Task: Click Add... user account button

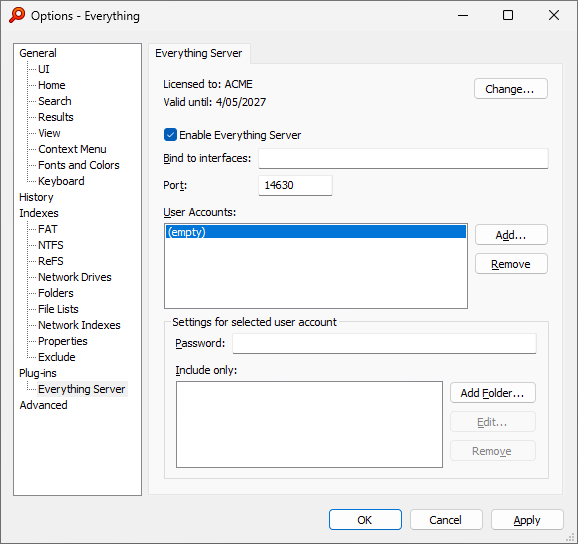Action: (x=511, y=235)
